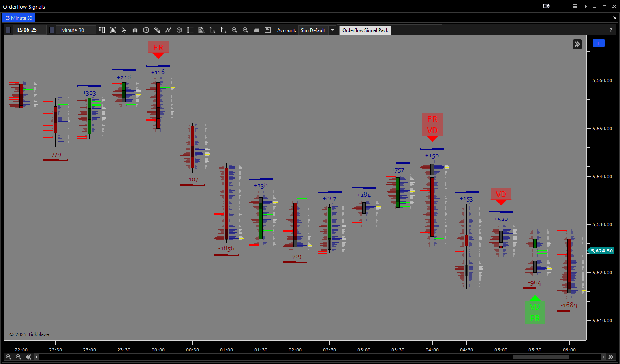Click the window layout icon in title bar
The height and width of the screenshot is (364, 620).
[547, 6]
